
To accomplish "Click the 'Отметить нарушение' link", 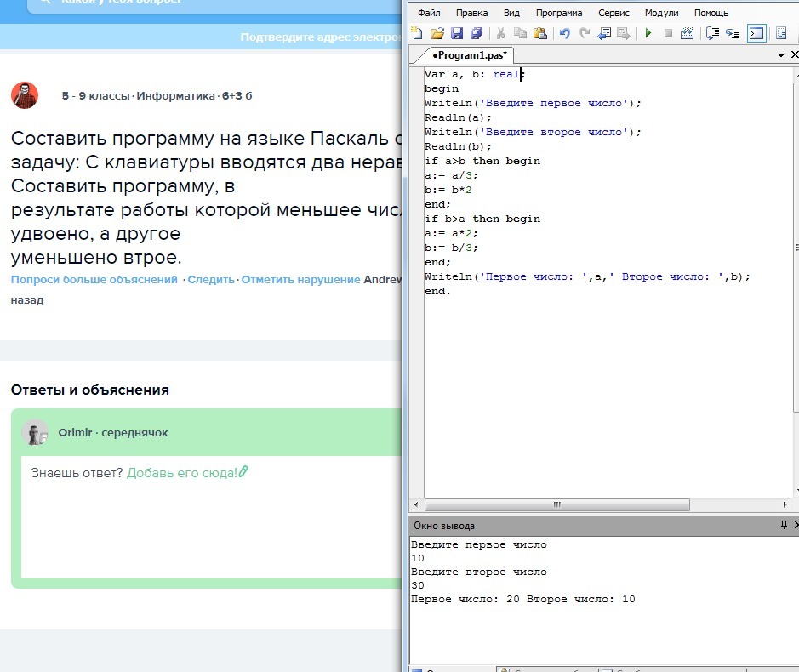I will point(300,279).
